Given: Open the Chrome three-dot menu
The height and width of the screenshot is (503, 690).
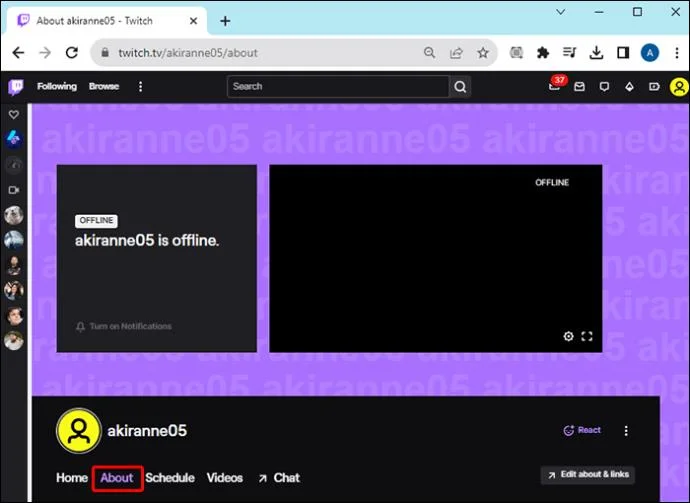Looking at the screenshot, I should pyautogui.click(x=677, y=53).
